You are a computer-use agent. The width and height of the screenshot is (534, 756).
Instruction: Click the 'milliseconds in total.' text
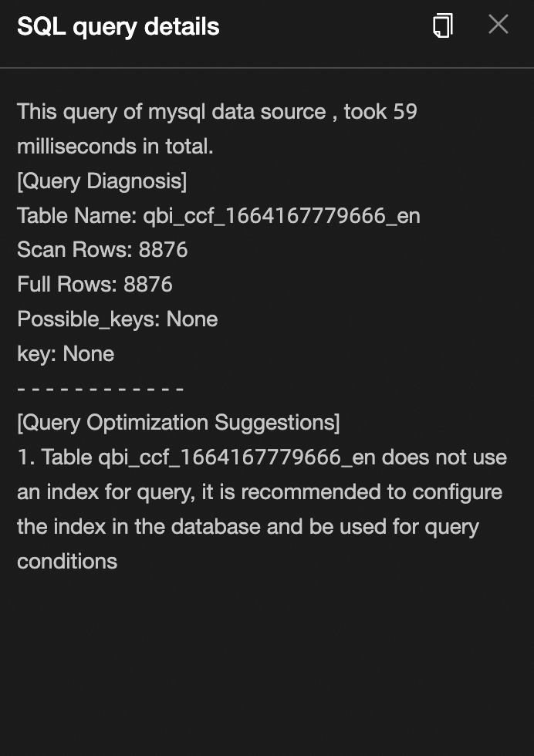[x=115, y=146]
